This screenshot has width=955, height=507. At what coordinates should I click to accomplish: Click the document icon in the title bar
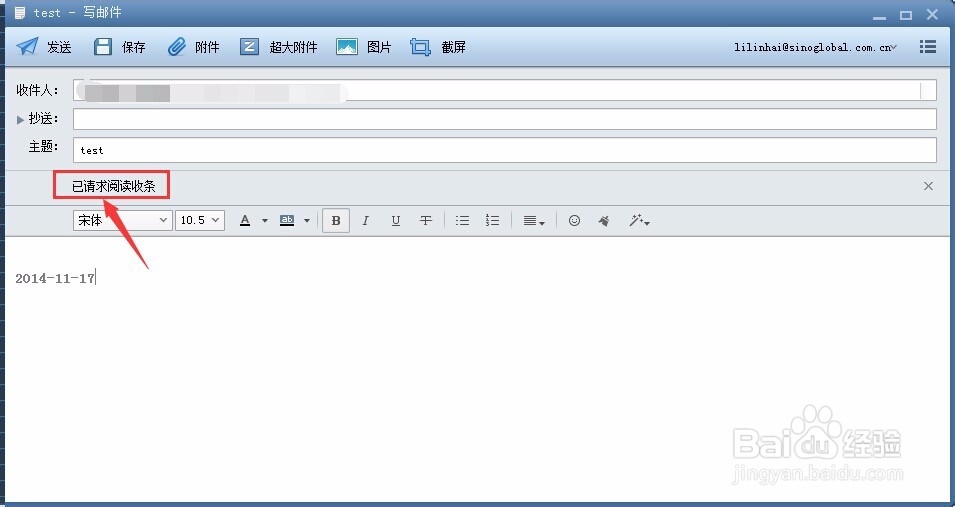19,13
